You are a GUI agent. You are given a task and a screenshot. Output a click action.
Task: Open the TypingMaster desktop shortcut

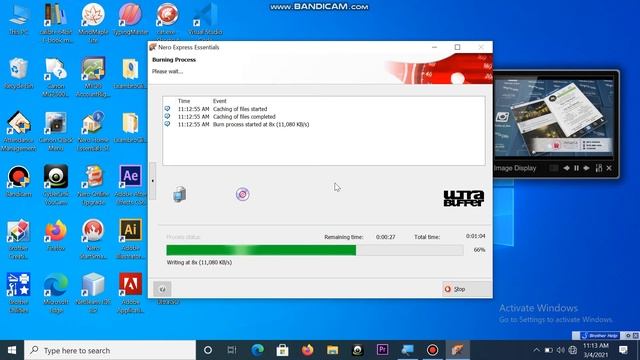click(130, 19)
